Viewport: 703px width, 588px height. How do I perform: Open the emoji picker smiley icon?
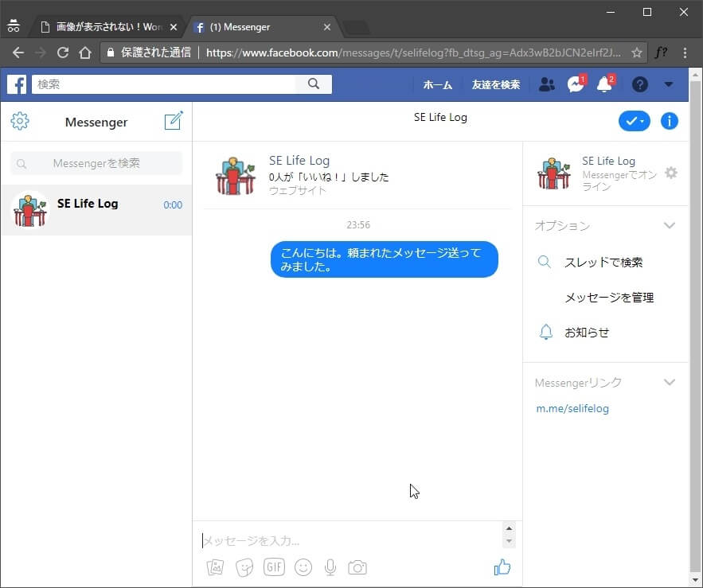303,567
